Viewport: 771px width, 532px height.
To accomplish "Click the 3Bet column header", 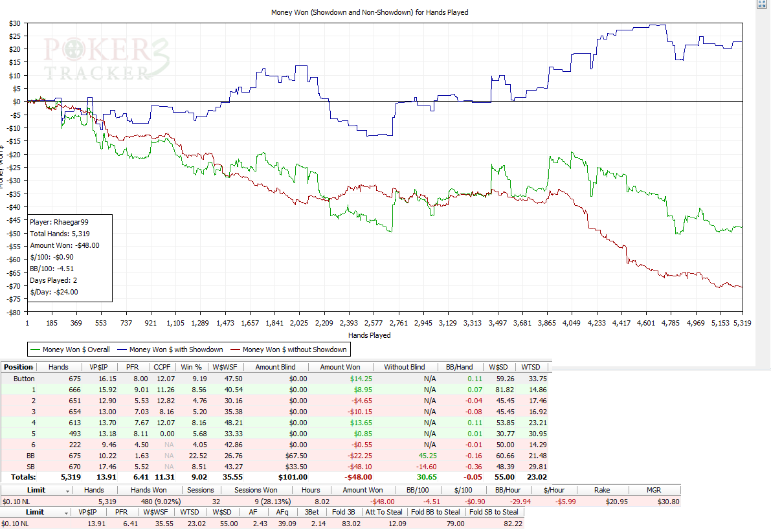I will coord(312,513).
